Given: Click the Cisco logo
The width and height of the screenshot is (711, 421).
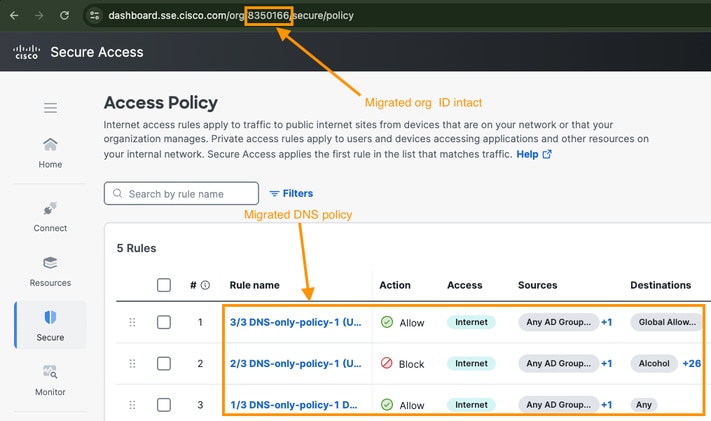Looking at the screenshot, I should pyautogui.click(x=26, y=52).
